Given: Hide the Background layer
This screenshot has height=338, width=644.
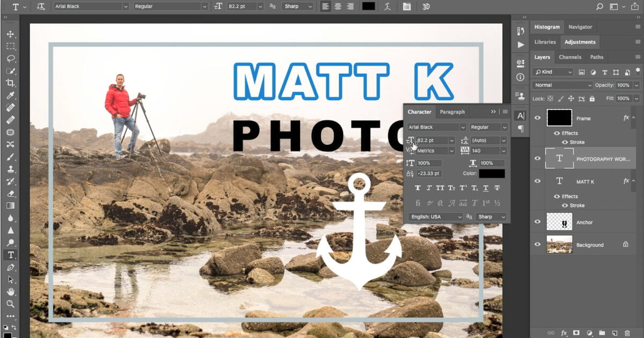Looking at the screenshot, I should [x=537, y=245].
